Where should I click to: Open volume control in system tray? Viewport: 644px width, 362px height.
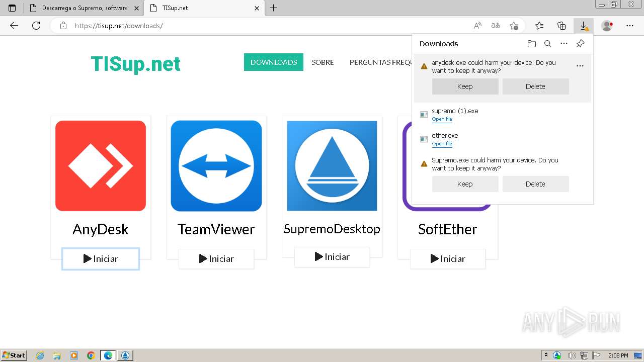pyautogui.click(x=572, y=355)
